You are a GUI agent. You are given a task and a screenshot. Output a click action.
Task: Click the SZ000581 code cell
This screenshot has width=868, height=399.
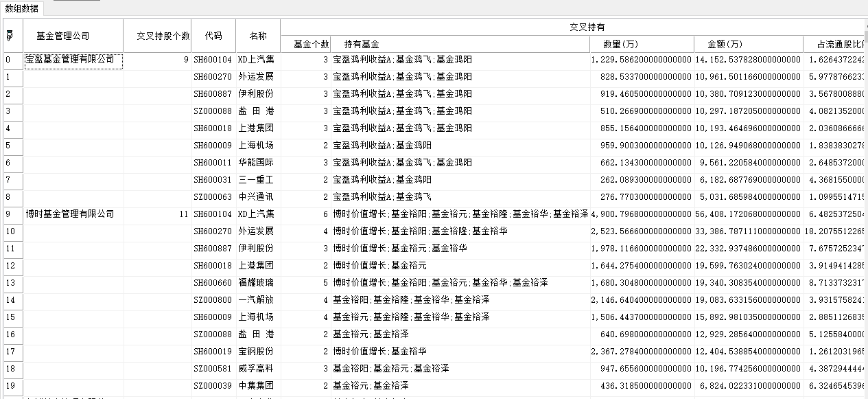coord(213,369)
